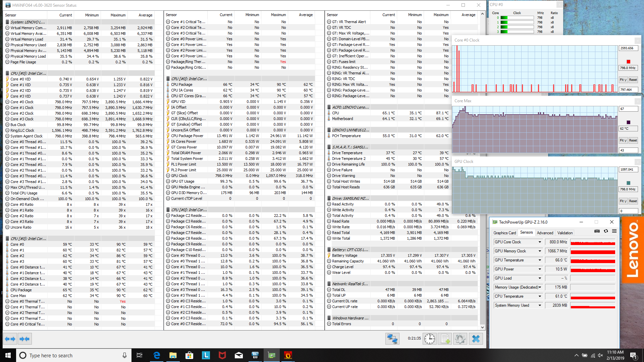Open Microsoft Store from the taskbar
Image resolution: width=644 pixels, height=362 pixels.
click(190, 355)
